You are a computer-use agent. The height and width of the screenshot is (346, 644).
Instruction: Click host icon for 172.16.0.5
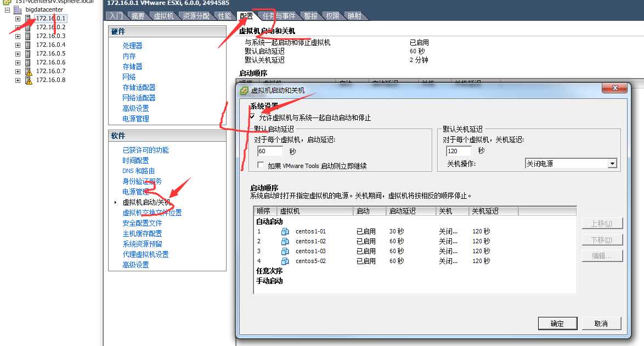[x=28, y=53]
